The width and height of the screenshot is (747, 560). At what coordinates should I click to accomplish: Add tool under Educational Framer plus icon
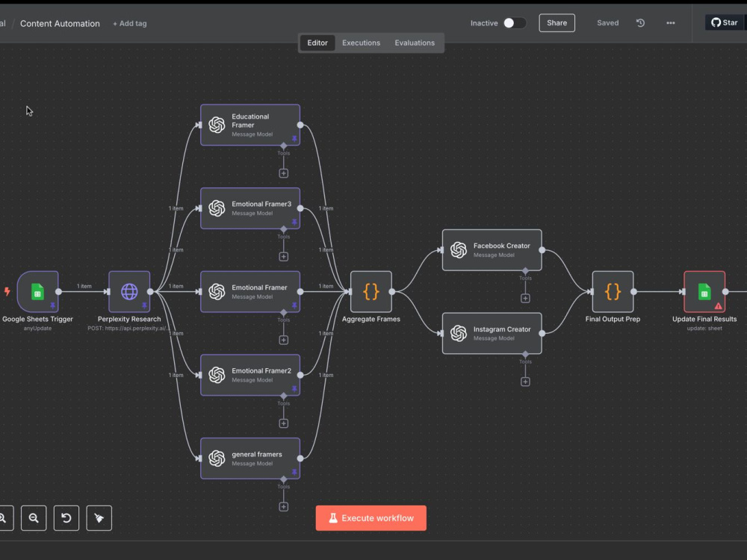(x=283, y=173)
